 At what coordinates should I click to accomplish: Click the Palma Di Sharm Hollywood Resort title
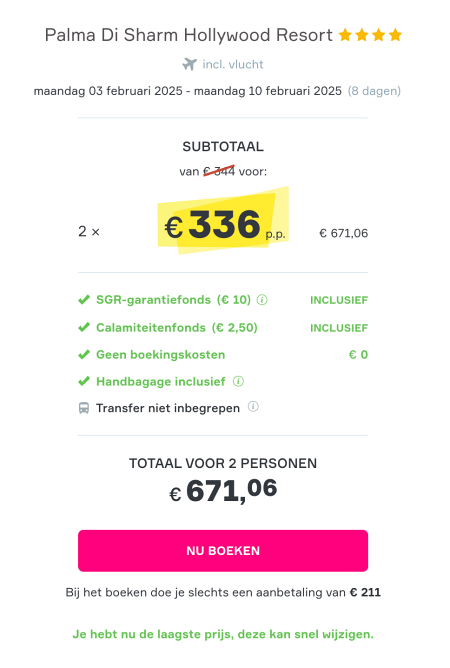pyautogui.click(x=188, y=35)
